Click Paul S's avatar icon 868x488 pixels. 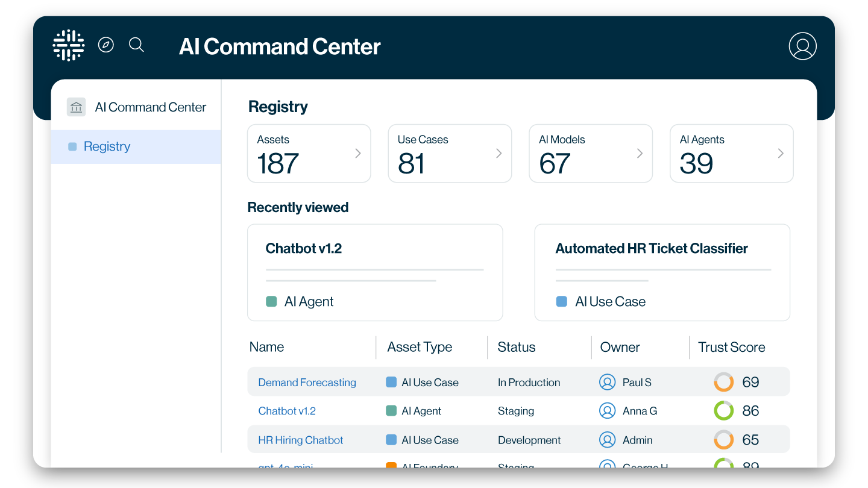coord(608,382)
